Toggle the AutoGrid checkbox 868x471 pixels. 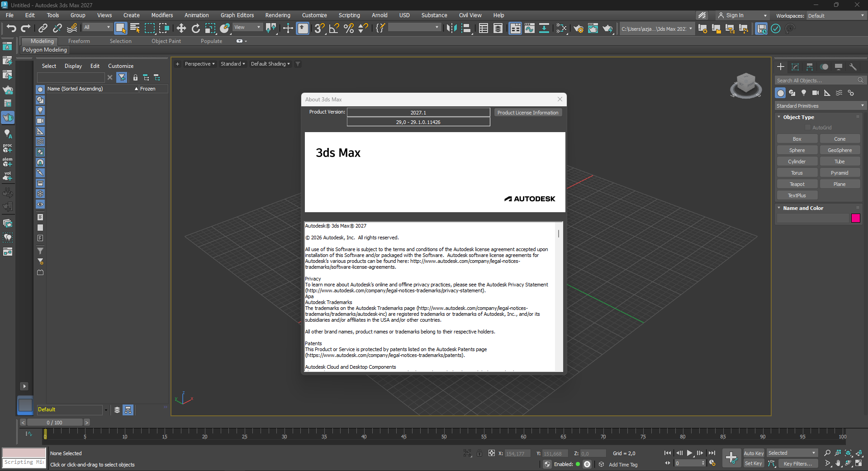coord(808,128)
